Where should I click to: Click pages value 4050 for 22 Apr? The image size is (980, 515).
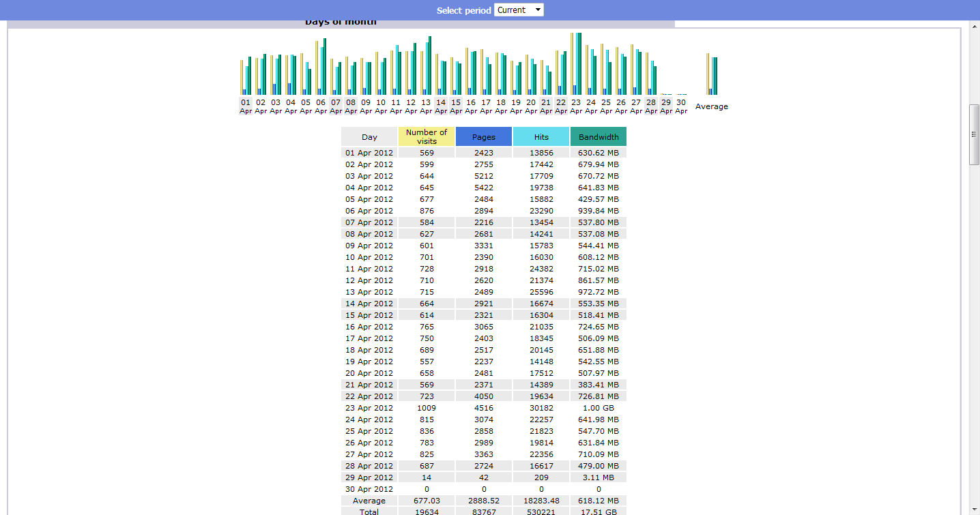pyautogui.click(x=484, y=396)
